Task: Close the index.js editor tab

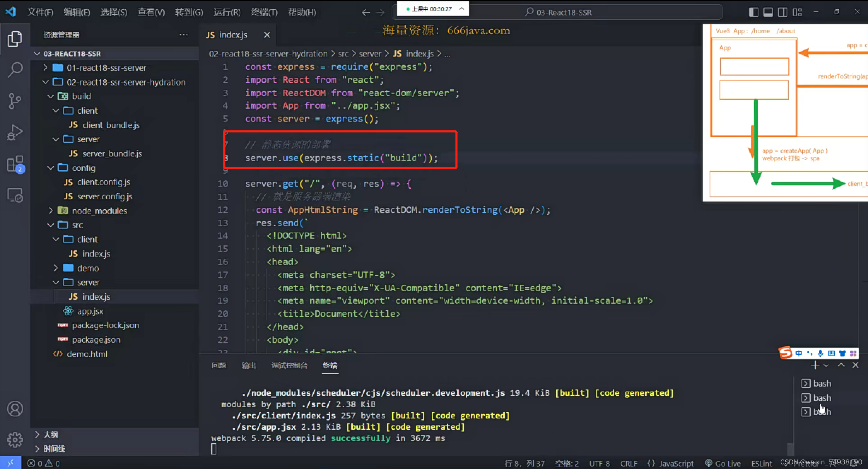Action: [267, 35]
